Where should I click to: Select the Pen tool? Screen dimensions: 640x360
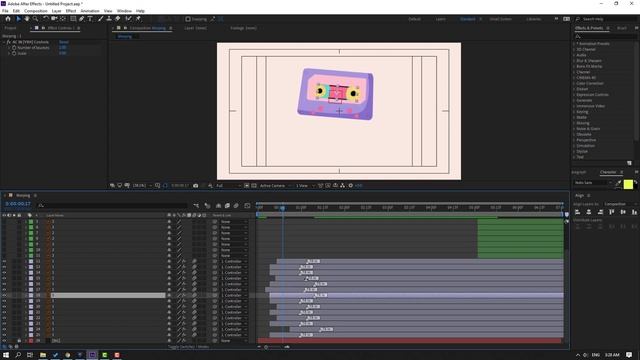coord(82,19)
